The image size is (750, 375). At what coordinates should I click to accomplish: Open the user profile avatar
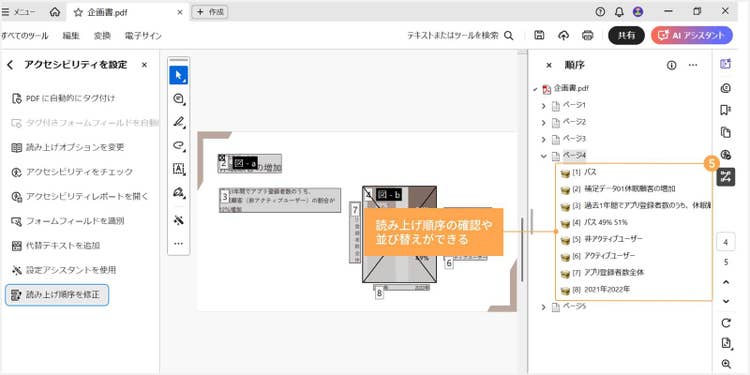pos(638,12)
